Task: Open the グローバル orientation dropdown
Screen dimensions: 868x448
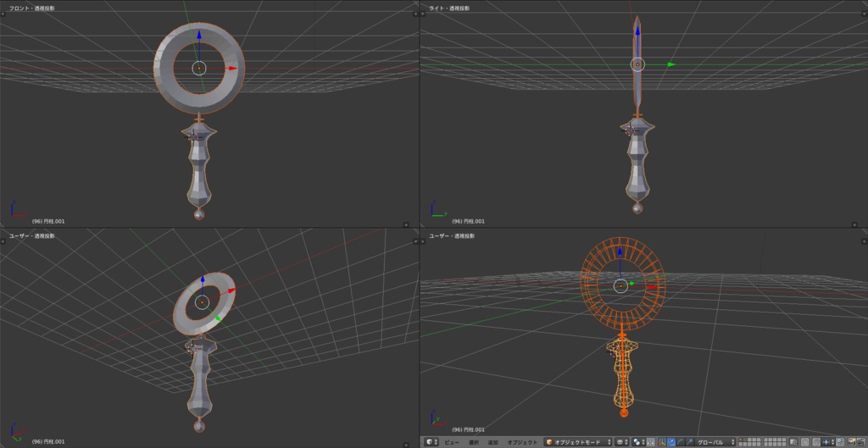Action: point(715,442)
